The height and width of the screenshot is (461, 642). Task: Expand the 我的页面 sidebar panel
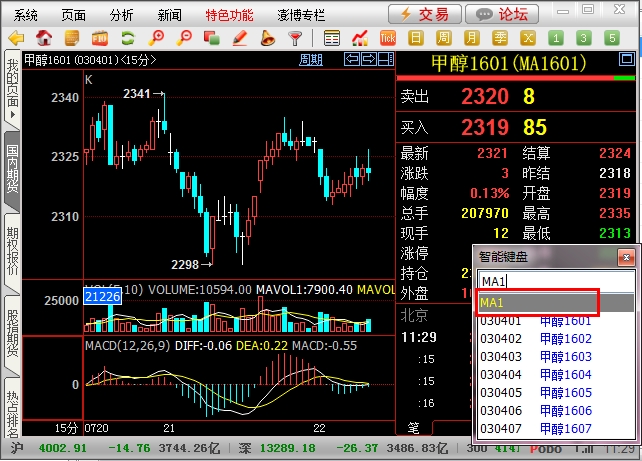coord(12,90)
